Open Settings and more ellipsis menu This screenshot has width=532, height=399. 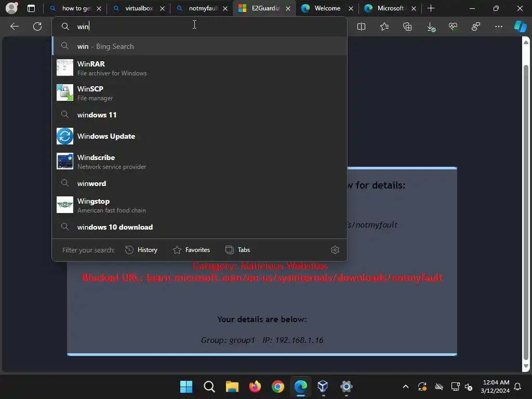coord(498,26)
